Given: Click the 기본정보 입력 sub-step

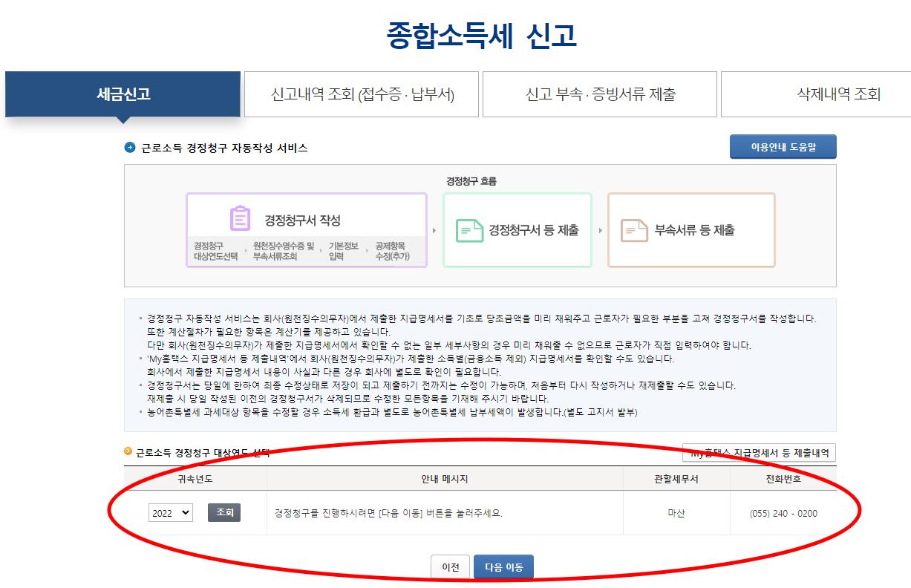Looking at the screenshot, I should click(x=344, y=251).
